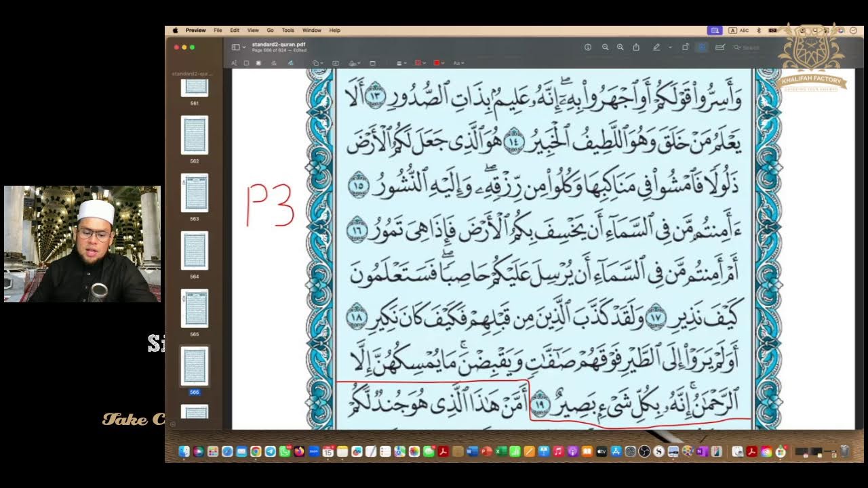Open the Help menu
This screenshot has height=488, width=868.
tap(334, 30)
